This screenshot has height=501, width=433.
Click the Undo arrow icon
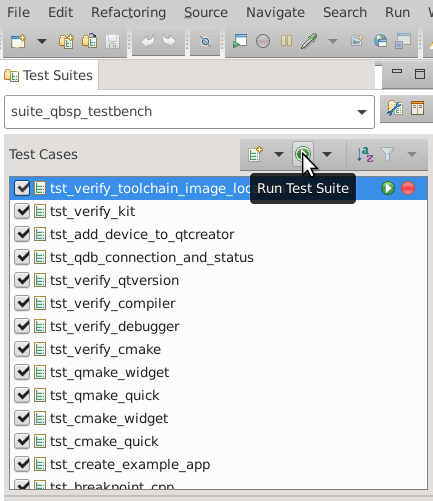tap(148, 42)
